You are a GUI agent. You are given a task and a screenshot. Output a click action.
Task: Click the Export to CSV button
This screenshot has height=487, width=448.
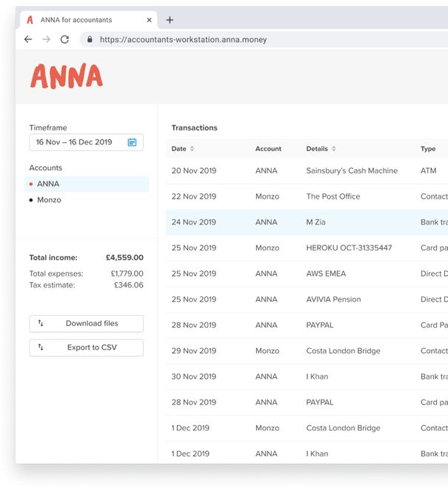[x=86, y=347]
